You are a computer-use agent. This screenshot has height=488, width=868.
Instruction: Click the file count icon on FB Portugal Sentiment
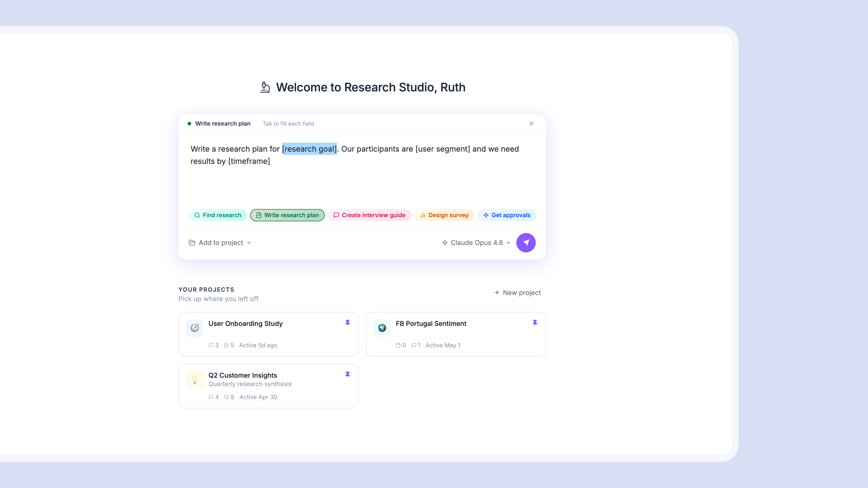[398, 345]
